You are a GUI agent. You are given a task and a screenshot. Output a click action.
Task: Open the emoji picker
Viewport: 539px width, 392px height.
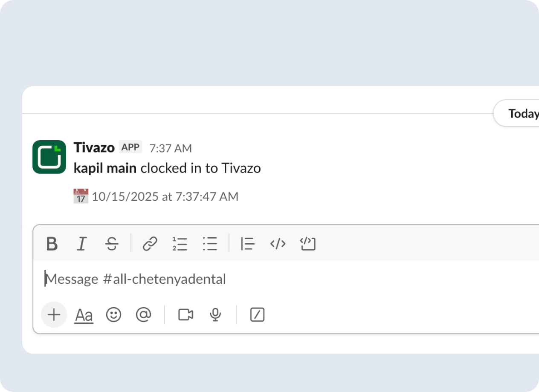114,315
